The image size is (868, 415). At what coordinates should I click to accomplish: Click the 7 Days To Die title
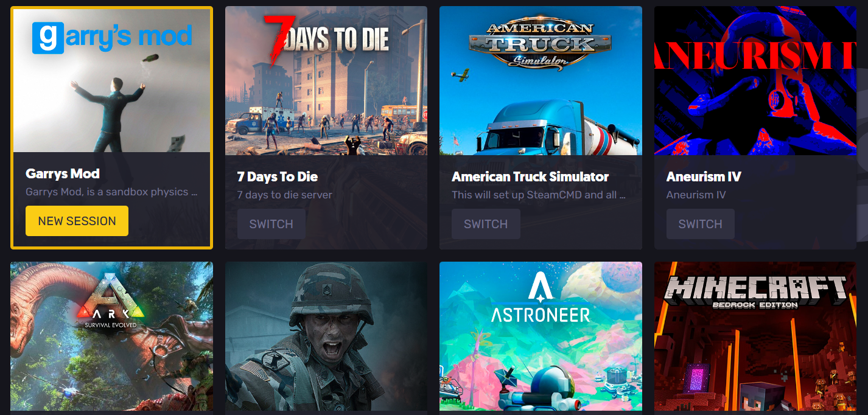[x=278, y=176]
